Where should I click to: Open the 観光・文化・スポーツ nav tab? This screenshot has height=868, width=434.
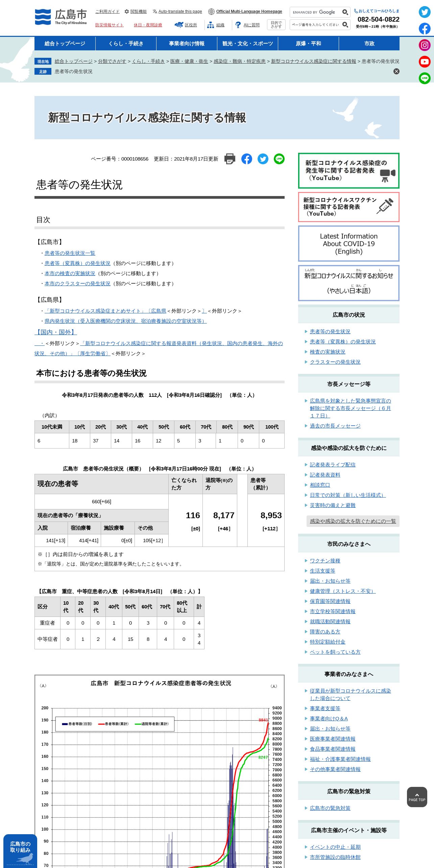tap(247, 44)
